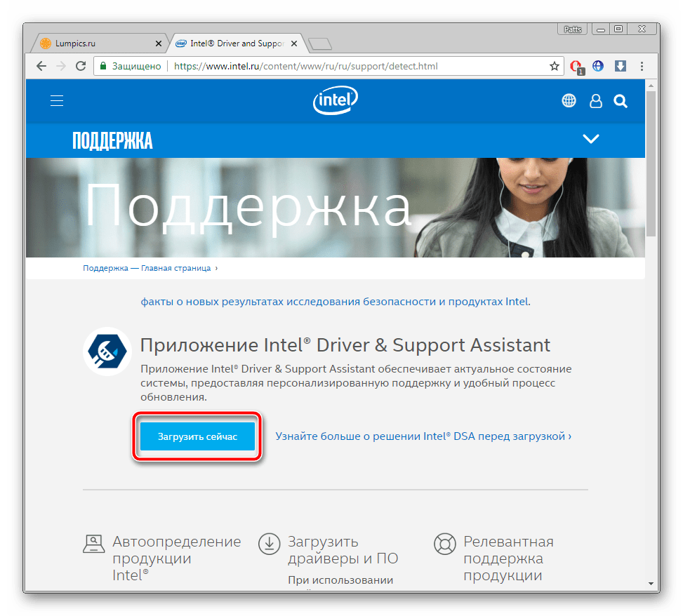This screenshot has width=683, height=616.
Task: Click the address bar URL field
Action: (x=351, y=66)
